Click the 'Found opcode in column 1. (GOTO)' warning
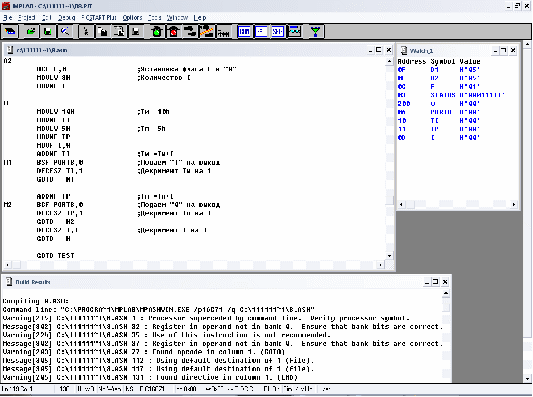This screenshot has width=533, height=397. coord(143,352)
